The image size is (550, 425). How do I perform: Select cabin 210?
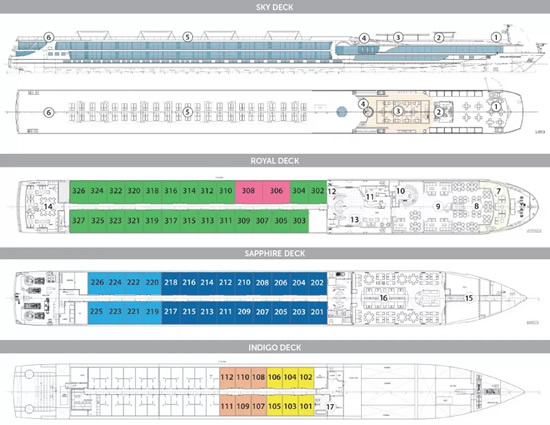click(x=244, y=283)
